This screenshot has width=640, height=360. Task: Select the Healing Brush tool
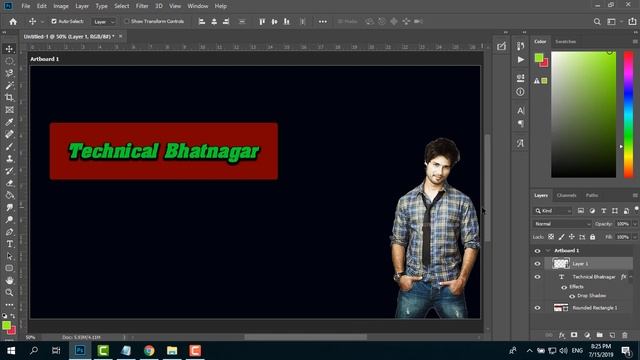coord(9,134)
